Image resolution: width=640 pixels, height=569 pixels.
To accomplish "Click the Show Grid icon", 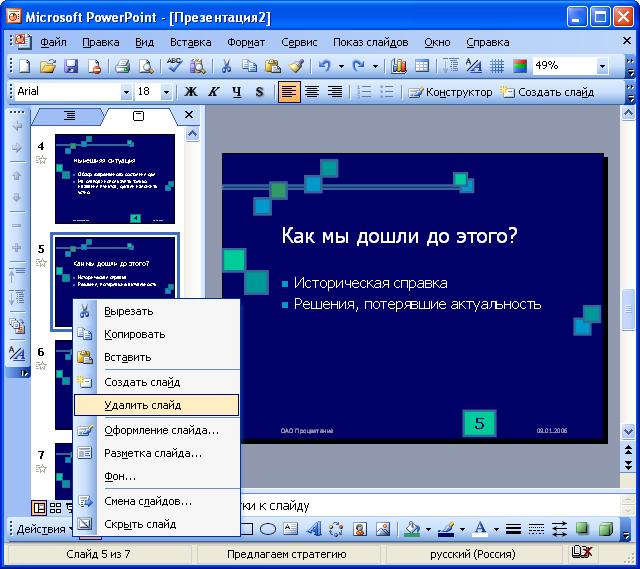I will pos(496,66).
